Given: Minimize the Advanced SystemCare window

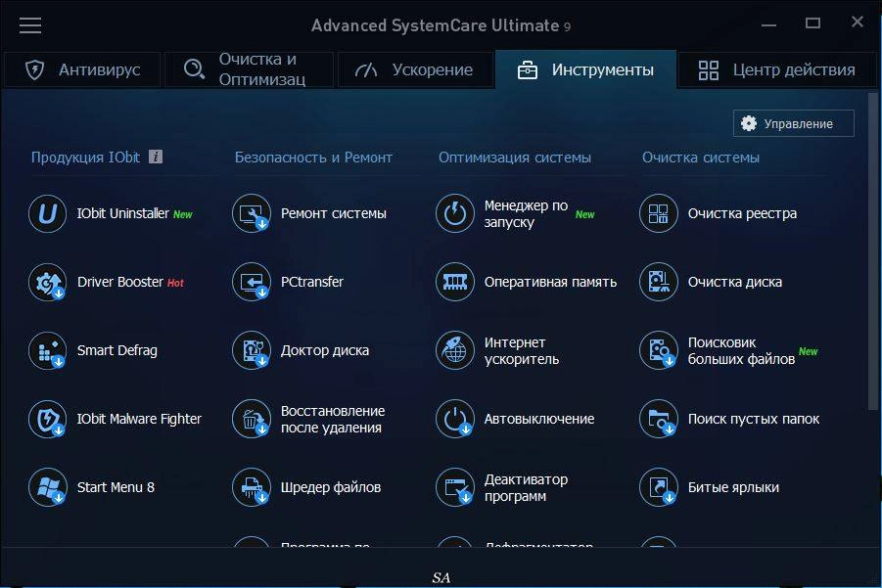Looking at the screenshot, I should click(769, 24).
